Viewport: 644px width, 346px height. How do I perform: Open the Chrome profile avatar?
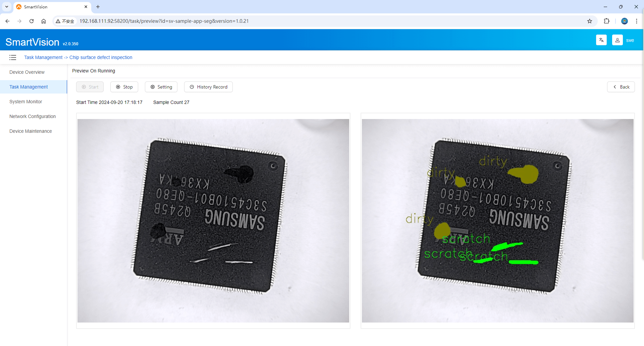pyautogui.click(x=625, y=21)
